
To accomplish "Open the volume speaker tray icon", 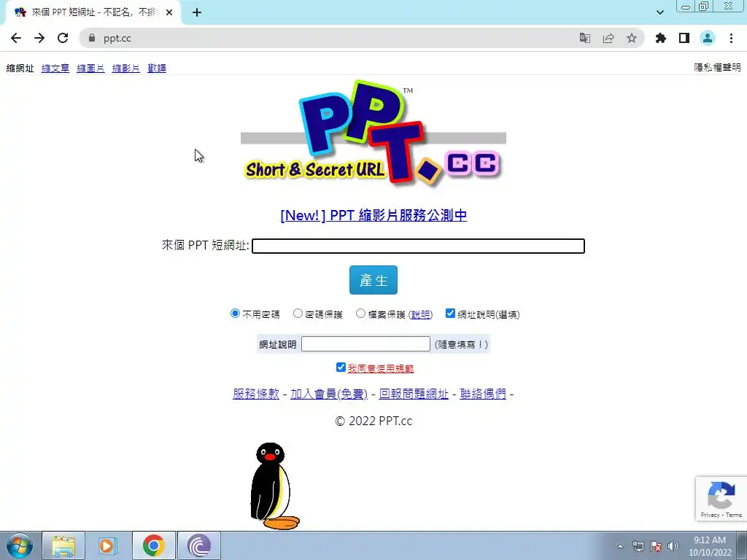I will [673, 546].
